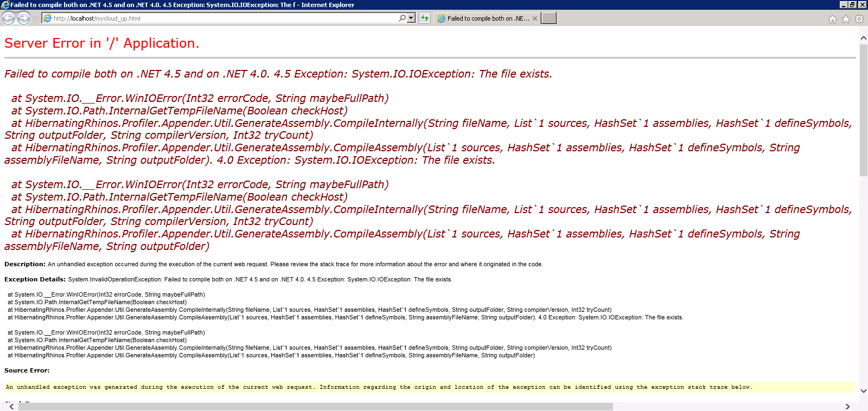The image size is (868, 411).
Task: Click the vertical scrollbar thumb
Action: [864, 111]
